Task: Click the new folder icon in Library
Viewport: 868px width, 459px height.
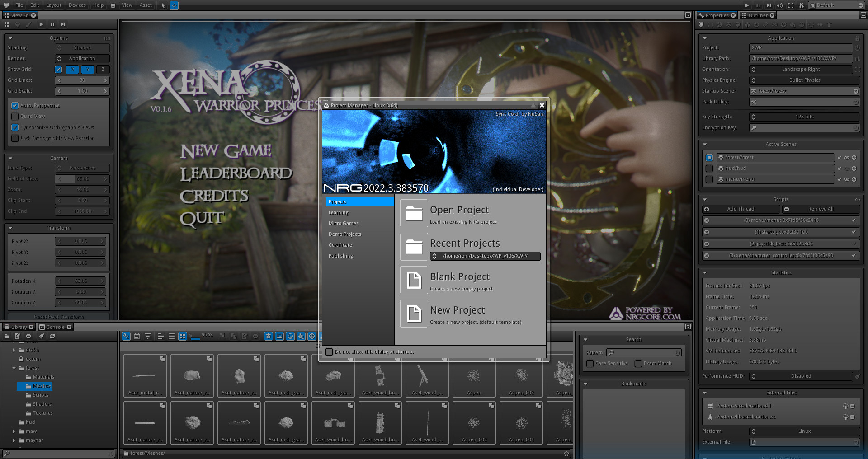Action: [x=6, y=336]
